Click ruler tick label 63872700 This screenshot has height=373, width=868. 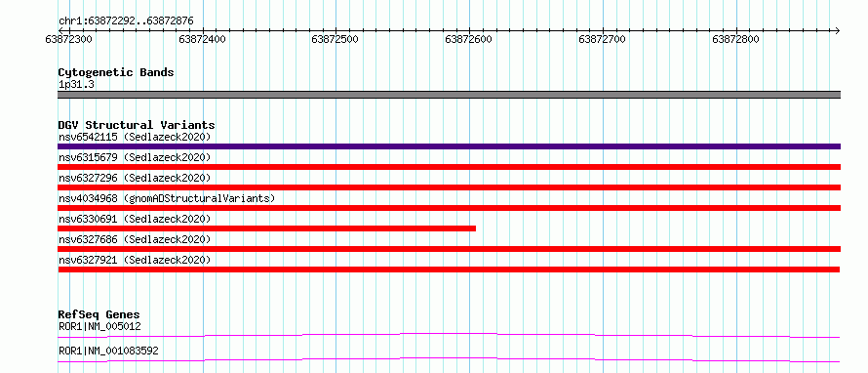(602, 40)
